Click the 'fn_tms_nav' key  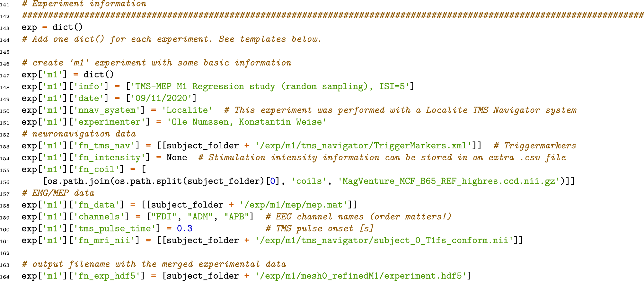tap(104, 146)
